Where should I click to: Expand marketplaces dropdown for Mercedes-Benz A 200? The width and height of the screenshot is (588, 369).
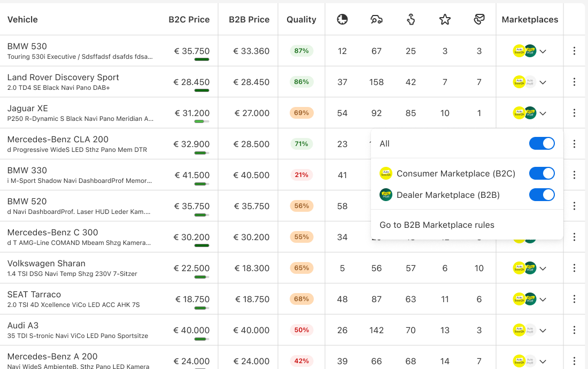pos(543,362)
